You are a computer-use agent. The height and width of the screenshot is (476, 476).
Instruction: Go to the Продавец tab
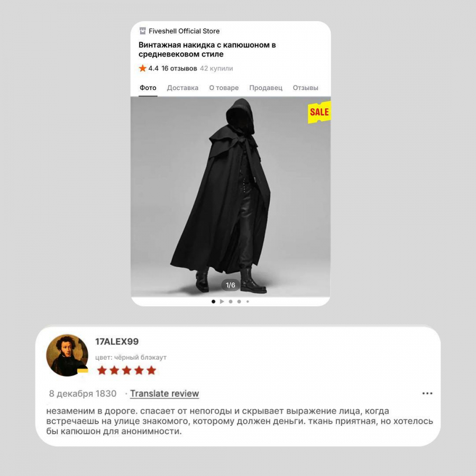[266, 88]
